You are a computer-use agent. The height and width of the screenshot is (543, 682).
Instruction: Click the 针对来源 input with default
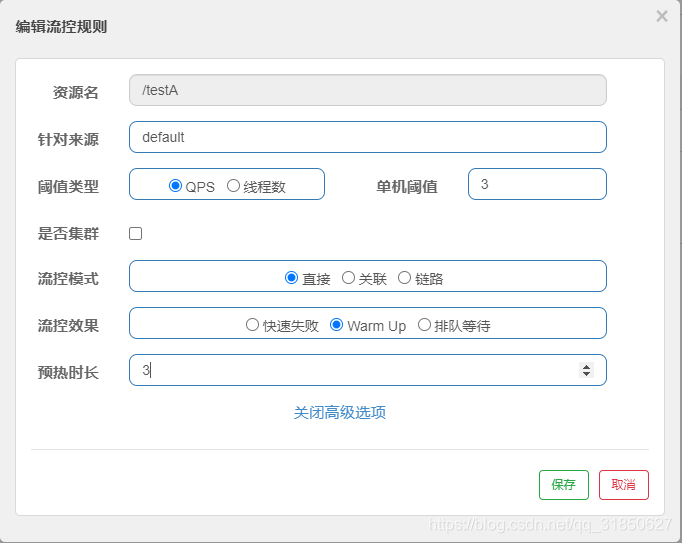(368, 137)
